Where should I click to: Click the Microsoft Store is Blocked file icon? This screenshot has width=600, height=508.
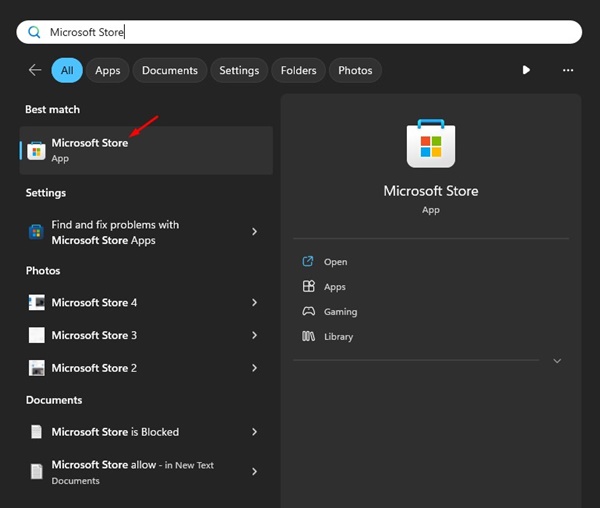click(36, 432)
